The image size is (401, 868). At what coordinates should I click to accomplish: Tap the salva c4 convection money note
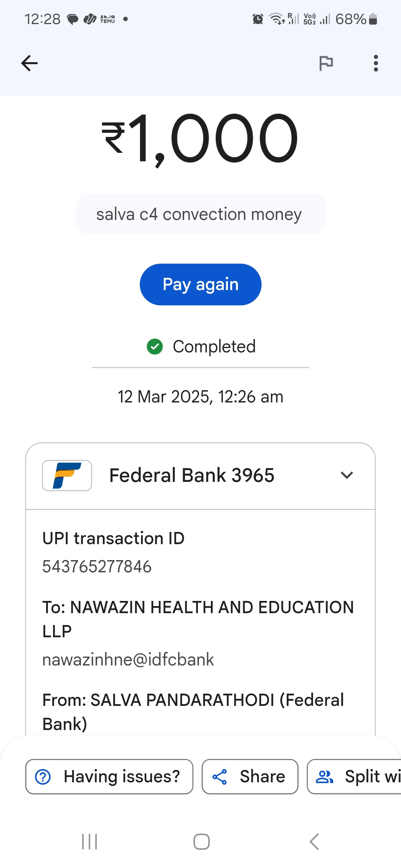point(200,214)
